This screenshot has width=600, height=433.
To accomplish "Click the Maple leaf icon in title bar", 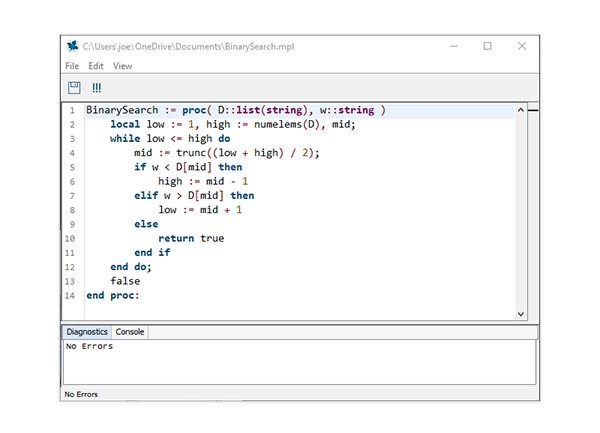I will pyautogui.click(x=72, y=46).
